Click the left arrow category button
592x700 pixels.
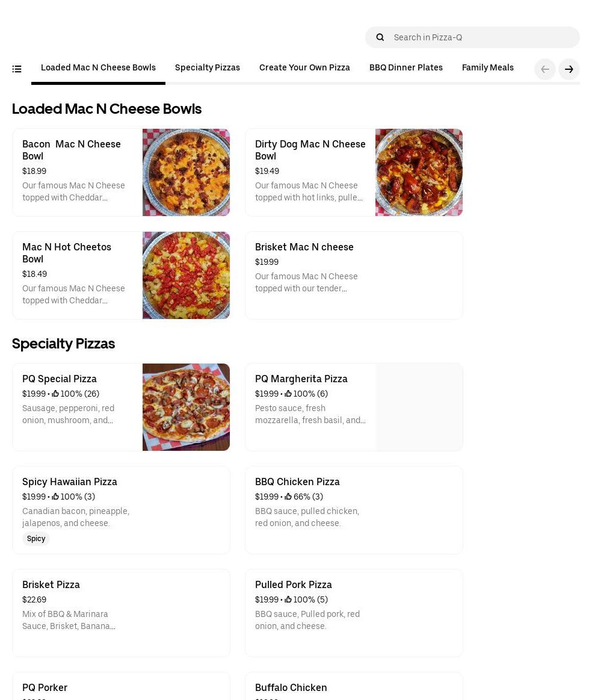tap(545, 69)
